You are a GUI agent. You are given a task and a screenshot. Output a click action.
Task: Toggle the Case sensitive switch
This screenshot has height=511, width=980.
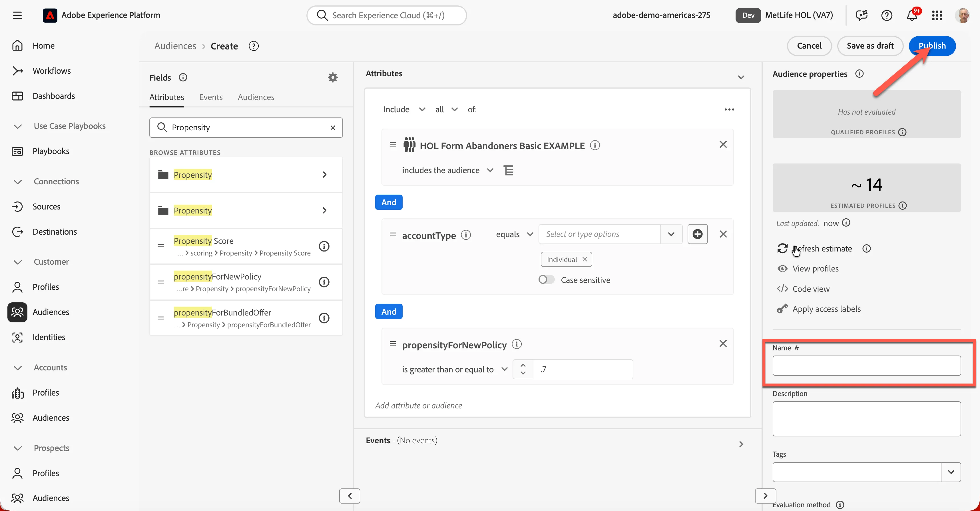coord(546,280)
